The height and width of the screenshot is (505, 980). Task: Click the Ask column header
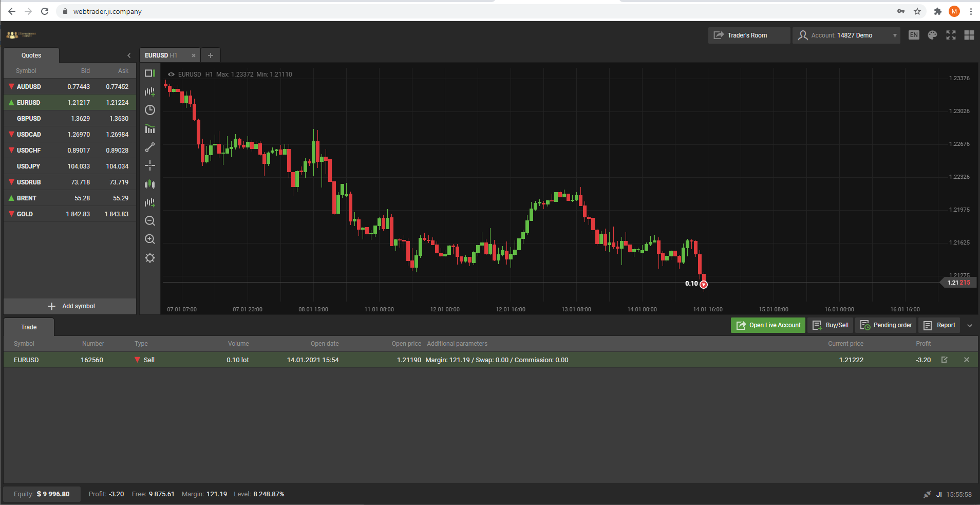click(x=123, y=71)
